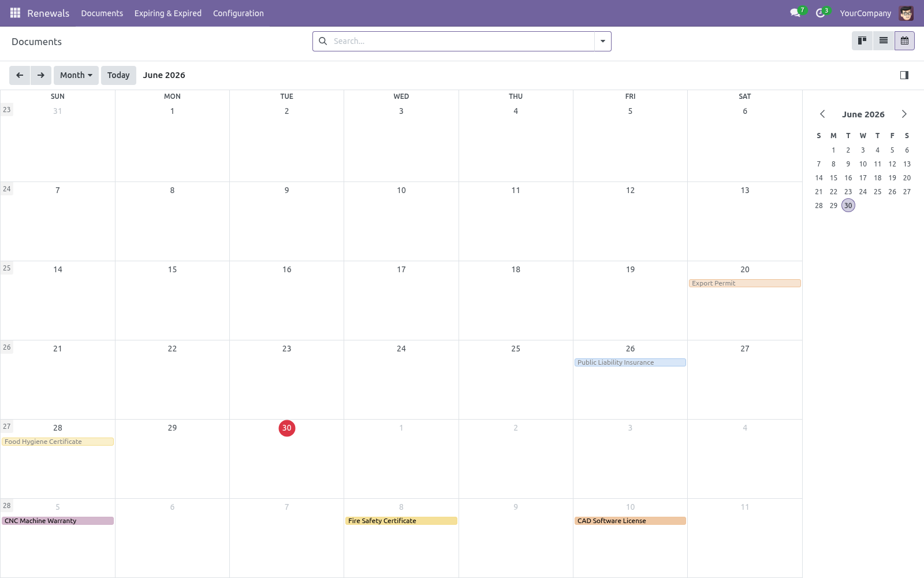Click week number 26 label
924x578 pixels.
[7, 347]
